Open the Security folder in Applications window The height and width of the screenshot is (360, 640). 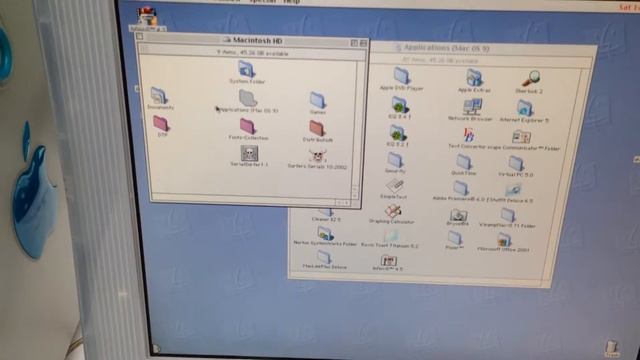tap(395, 160)
